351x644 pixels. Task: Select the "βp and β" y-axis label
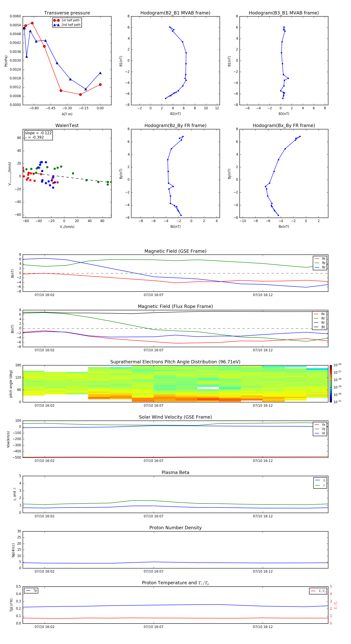click(x=14, y=494)
